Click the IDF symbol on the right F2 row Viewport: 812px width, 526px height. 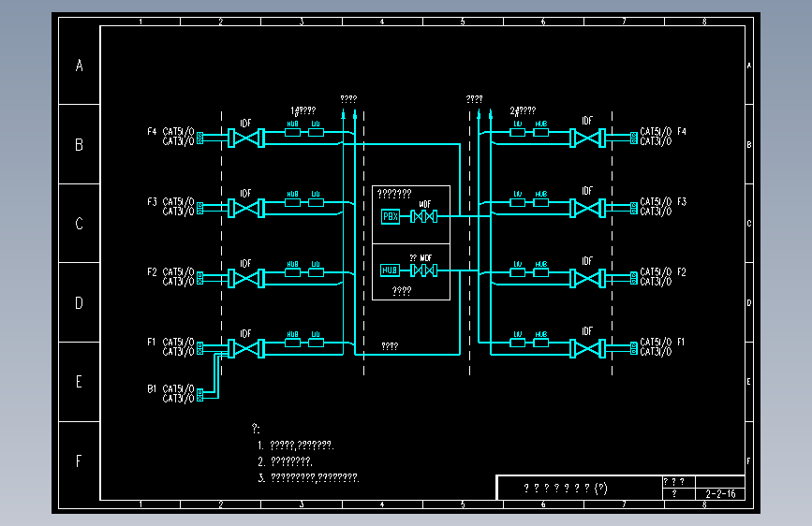point(587,279)
